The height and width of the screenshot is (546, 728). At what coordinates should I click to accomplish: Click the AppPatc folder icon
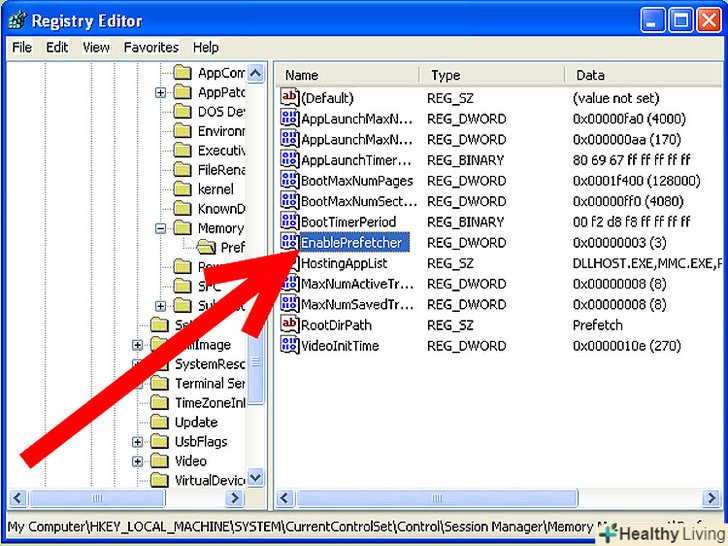[182, 92]
